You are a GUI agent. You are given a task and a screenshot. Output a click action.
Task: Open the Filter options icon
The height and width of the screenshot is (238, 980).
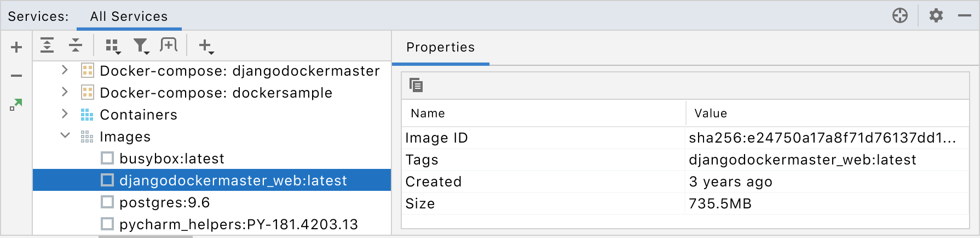[x=141, y=46]
